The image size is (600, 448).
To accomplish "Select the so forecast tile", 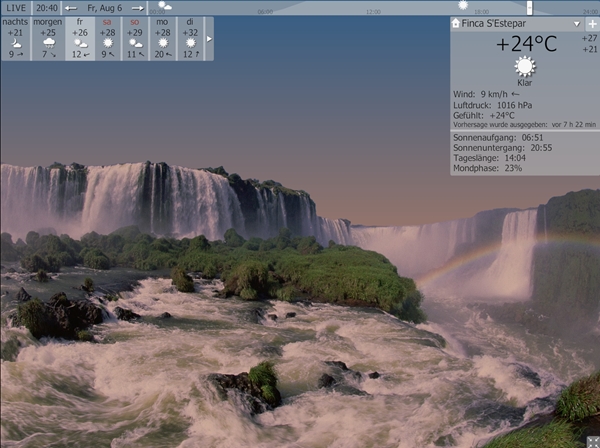I will point(135,38).
